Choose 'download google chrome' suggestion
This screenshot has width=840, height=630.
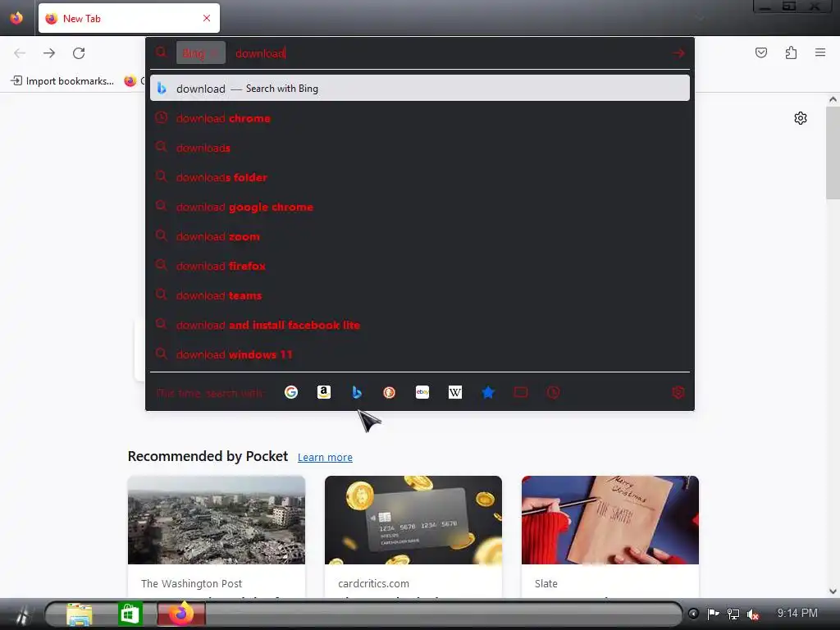(420, 207)
